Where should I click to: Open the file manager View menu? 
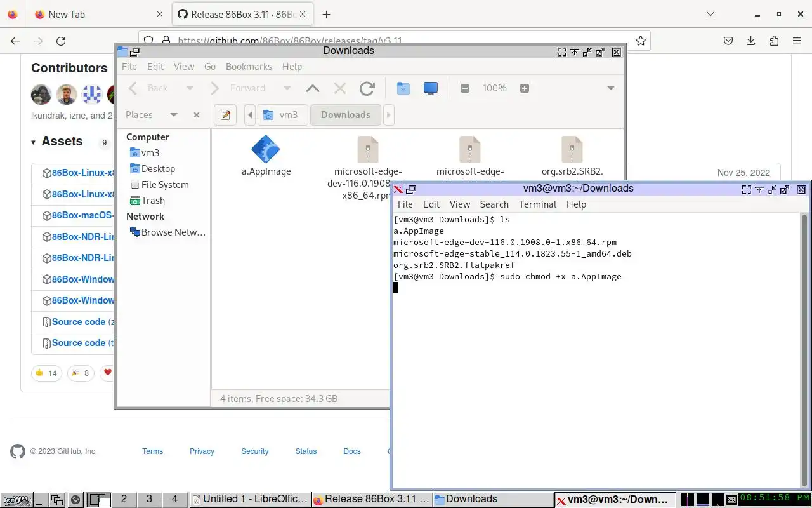184,67
